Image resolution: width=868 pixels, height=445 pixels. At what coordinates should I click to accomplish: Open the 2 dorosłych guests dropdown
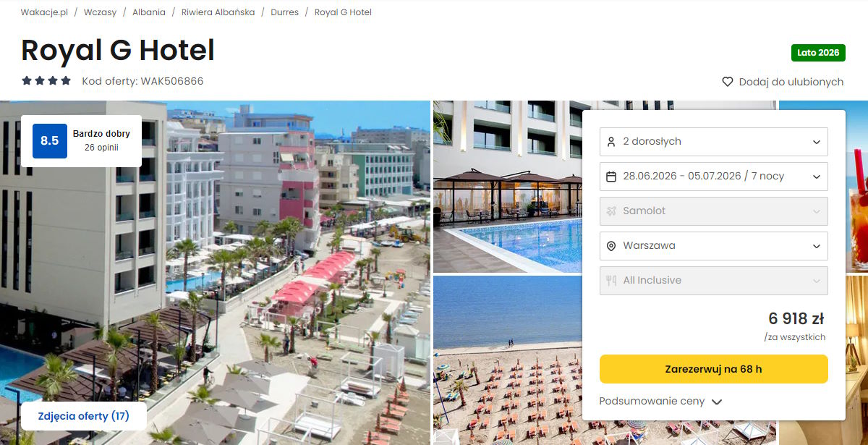coord(714,141)
